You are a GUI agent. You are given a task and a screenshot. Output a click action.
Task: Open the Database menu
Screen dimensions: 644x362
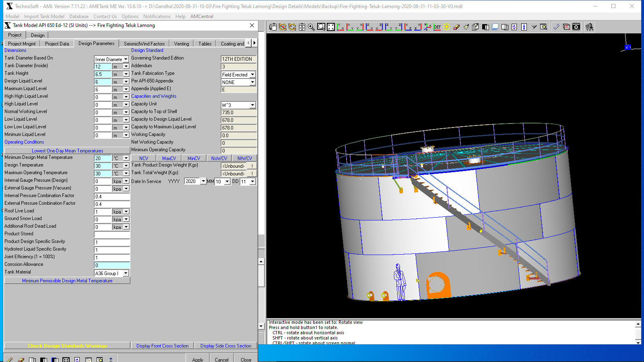click(x=79, y=16)
